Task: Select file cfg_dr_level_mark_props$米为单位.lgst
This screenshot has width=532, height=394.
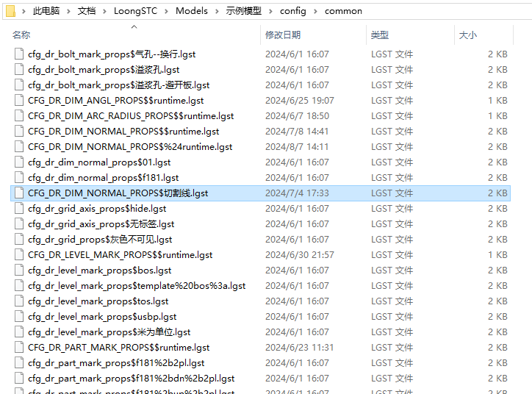Action: 109,332
